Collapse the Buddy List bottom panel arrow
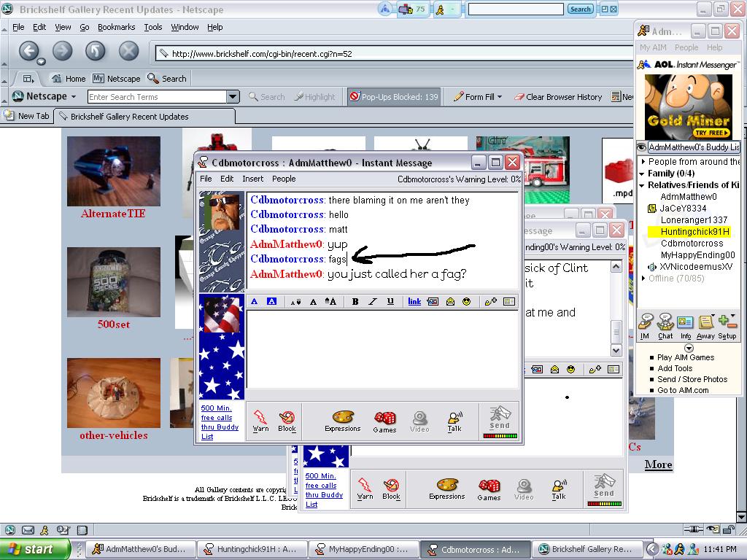This screenshot has height=560, width=747. click(x=689, y=348)
